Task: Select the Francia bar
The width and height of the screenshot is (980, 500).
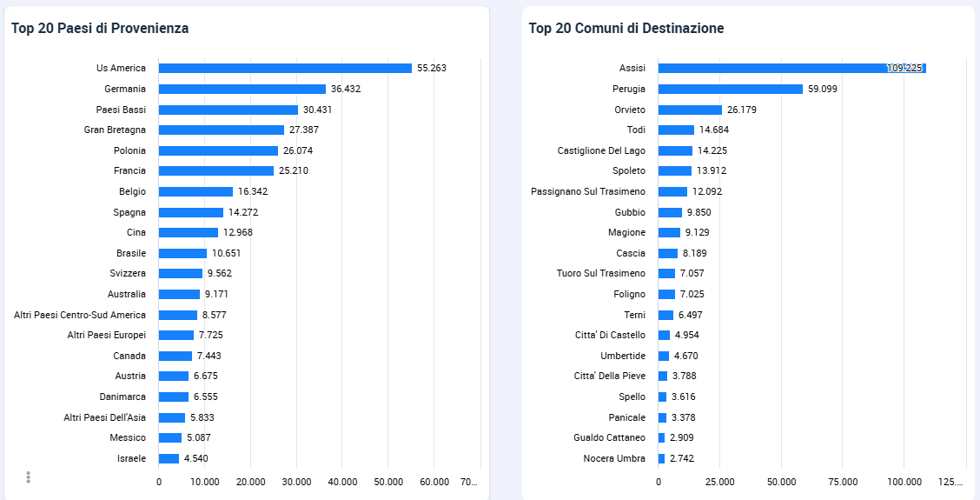Action: point(215,170)
